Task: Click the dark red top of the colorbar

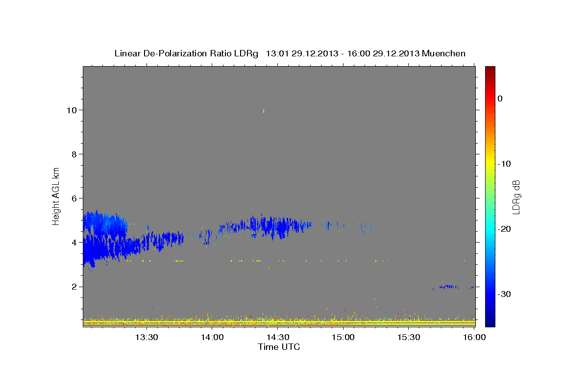Action: click(490, 70)
